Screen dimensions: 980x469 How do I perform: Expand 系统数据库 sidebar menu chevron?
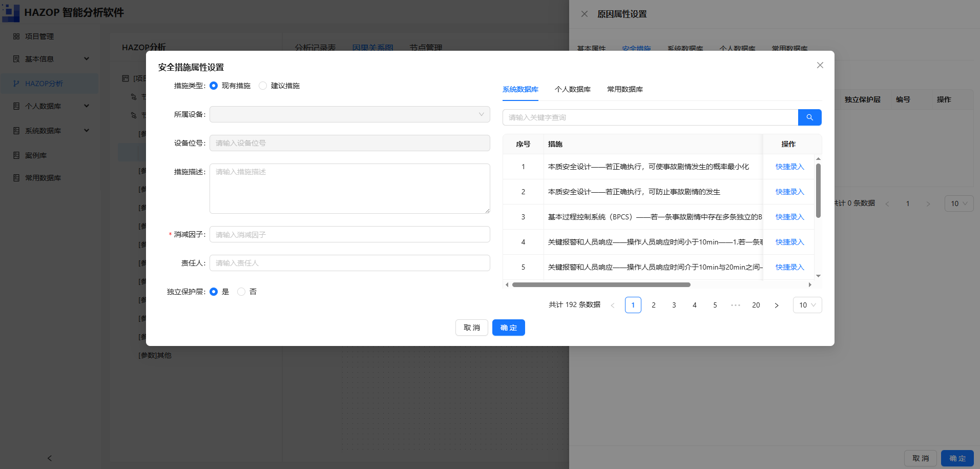pos(87,130)
